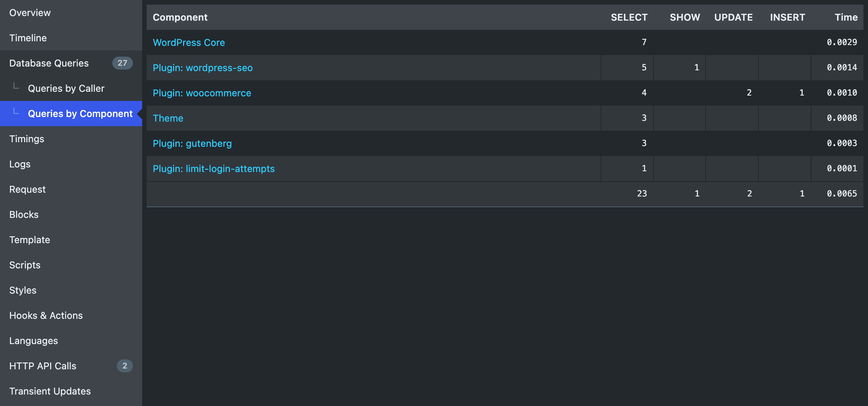Show the Hooks & Actions panel
This screenshot has height=406, width=868.
point(46,316)
